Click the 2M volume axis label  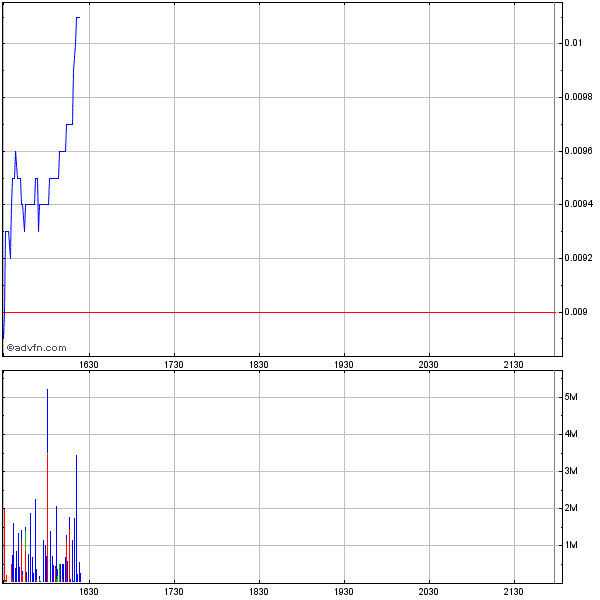(571, 508)
